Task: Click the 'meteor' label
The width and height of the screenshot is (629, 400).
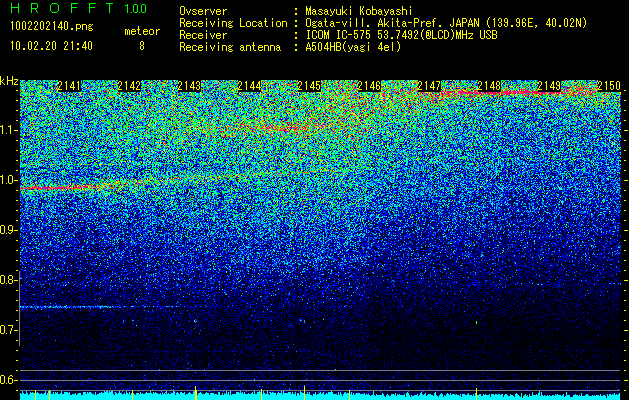Action: (x=142, y=31)
